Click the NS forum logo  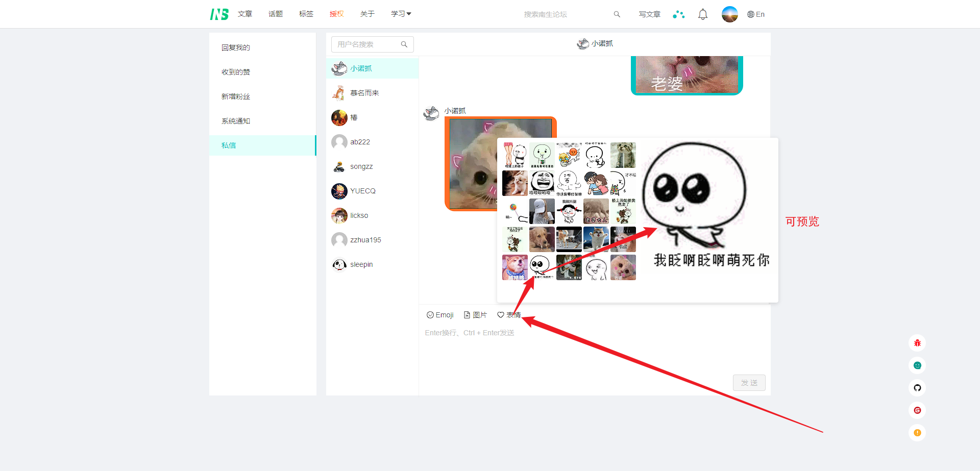(219, 14)
